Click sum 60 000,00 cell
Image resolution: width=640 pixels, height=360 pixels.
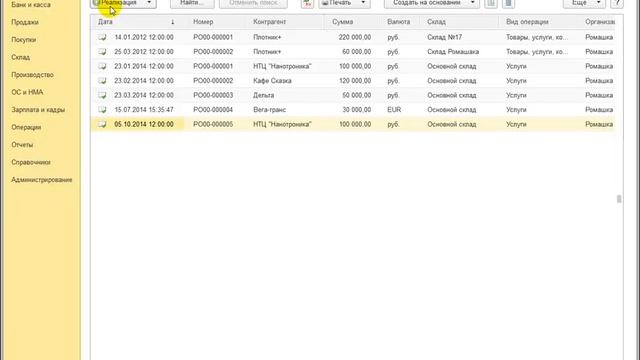click(356, 52)
